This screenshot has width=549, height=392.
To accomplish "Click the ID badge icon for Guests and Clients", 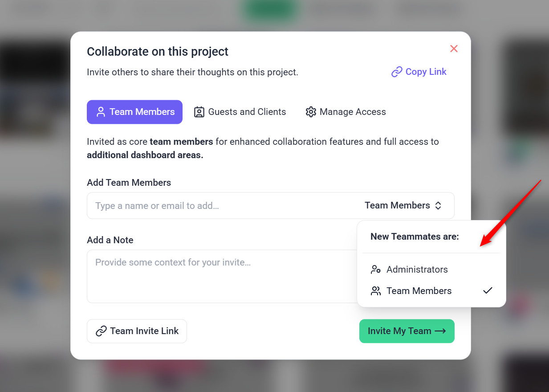I will (x=199, y=112).
